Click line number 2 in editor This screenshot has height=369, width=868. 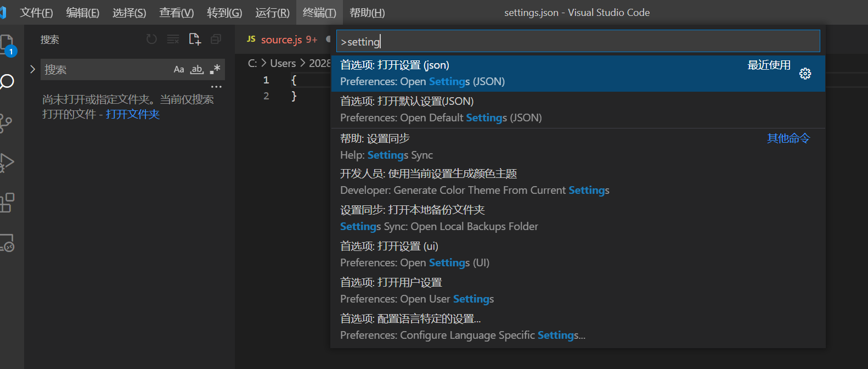point(266,96)
